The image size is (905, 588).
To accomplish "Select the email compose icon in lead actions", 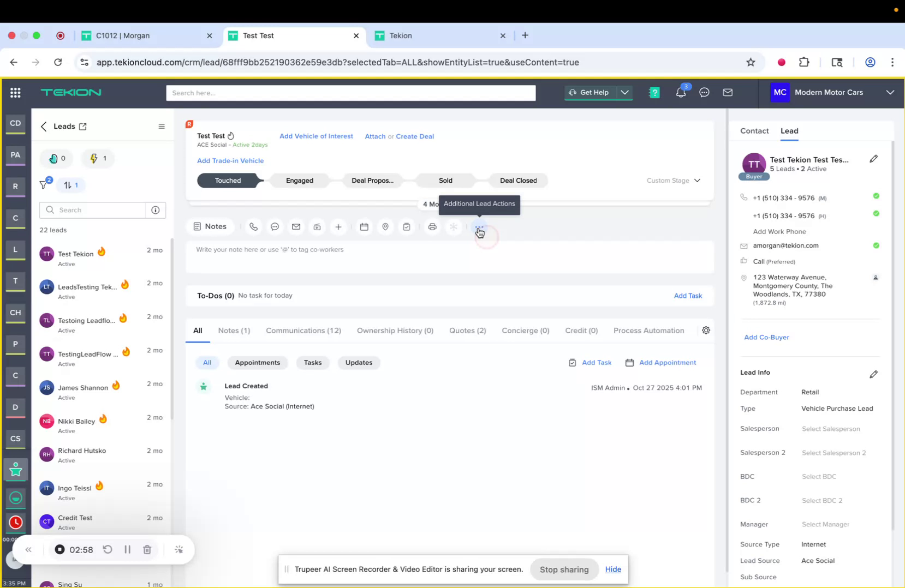I will tap(296, 226).
